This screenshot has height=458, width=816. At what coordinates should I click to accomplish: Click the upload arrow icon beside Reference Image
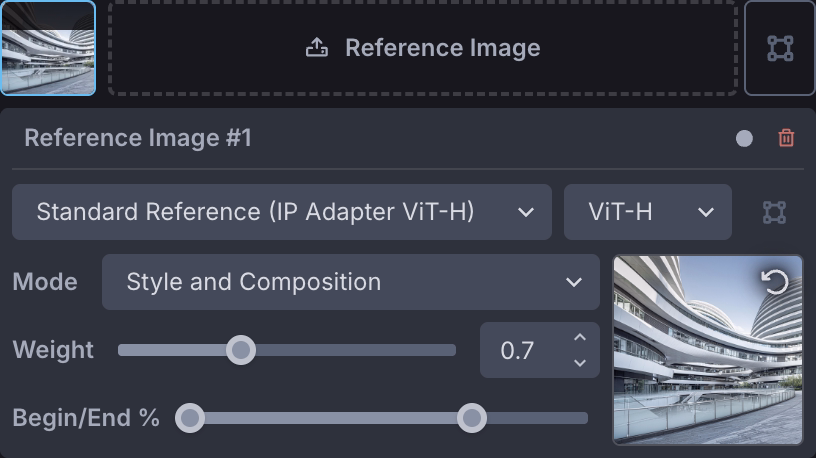[x=317, y=48]
